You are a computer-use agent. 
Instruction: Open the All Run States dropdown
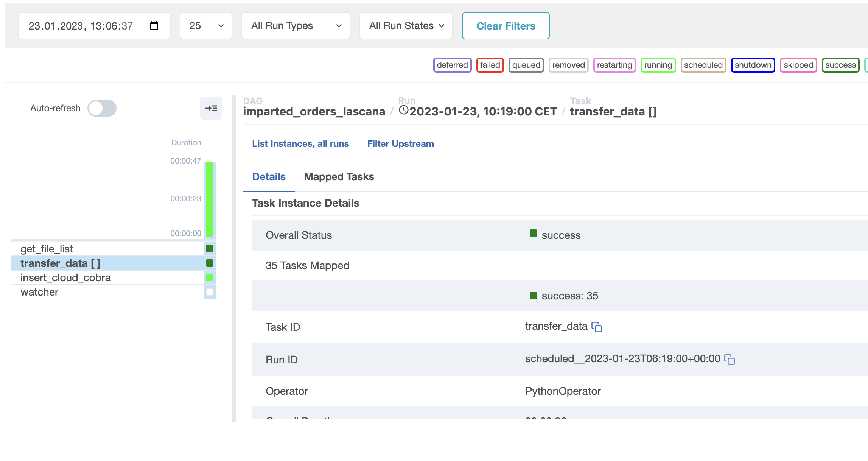pos(406,25)
